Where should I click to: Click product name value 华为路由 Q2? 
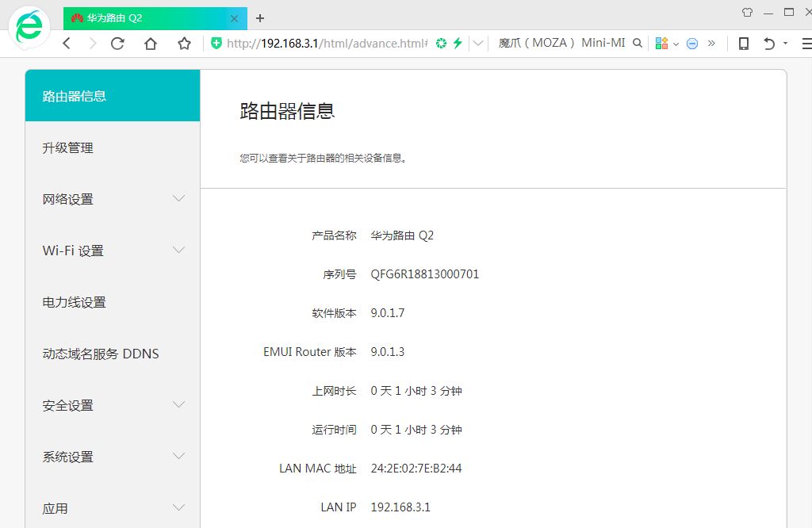pos(402,235)
